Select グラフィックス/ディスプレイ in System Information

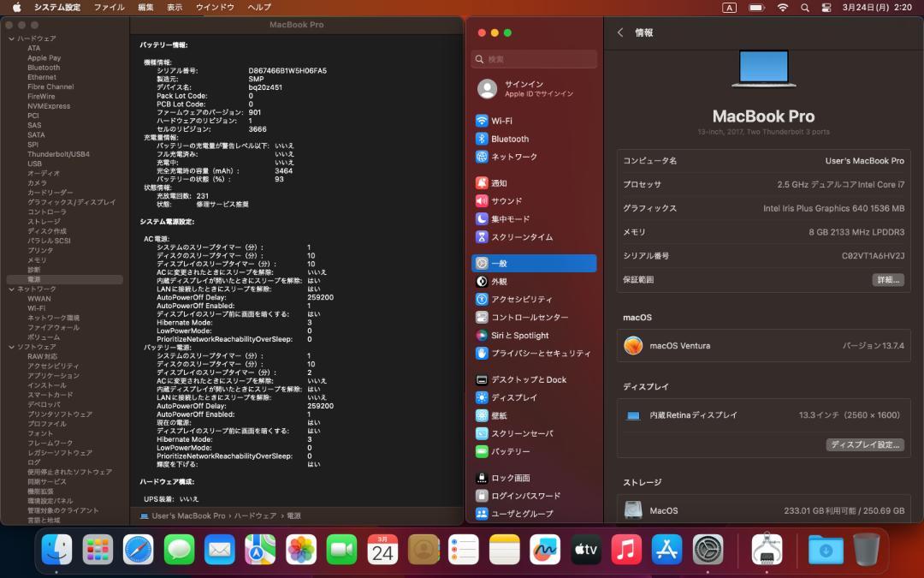click(71, 202)
